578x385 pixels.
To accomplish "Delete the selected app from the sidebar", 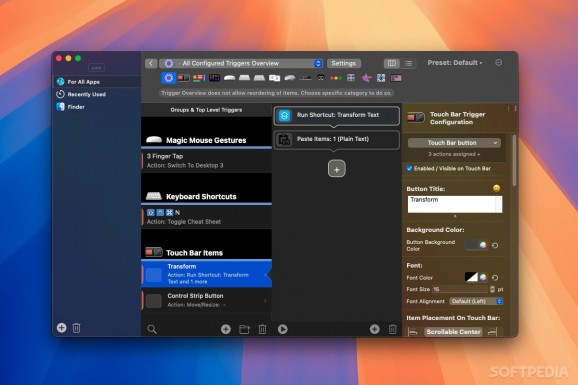I will coord(76,328).
